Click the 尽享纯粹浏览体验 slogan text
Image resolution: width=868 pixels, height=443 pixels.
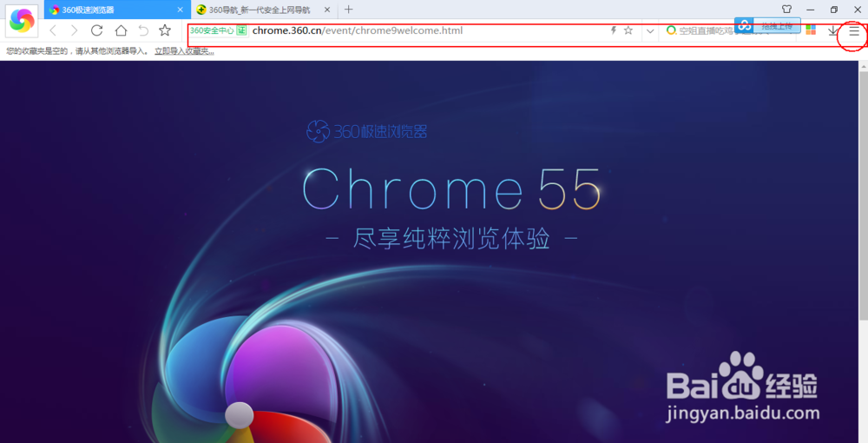451,239
